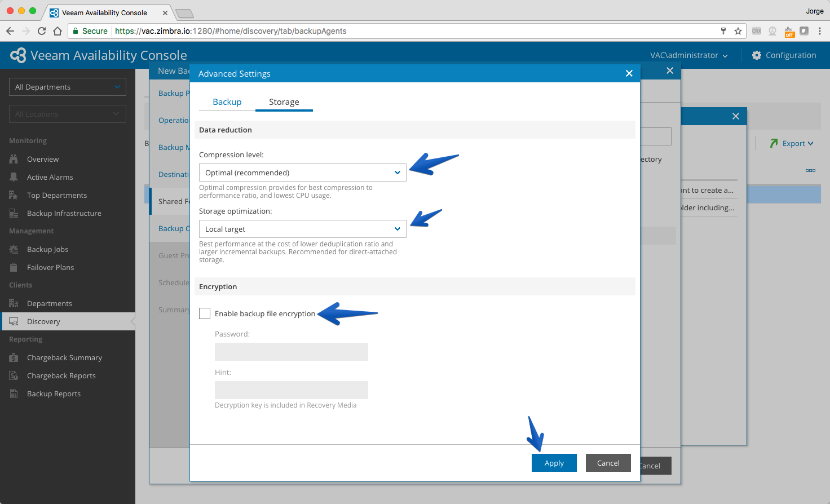Click the CRX extension icon in toolbar
The image size is (830, 504).
tap(757, 31)
